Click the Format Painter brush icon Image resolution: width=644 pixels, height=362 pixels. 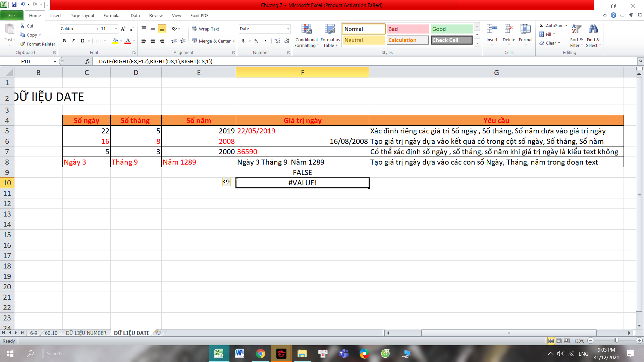coord(22,44)
